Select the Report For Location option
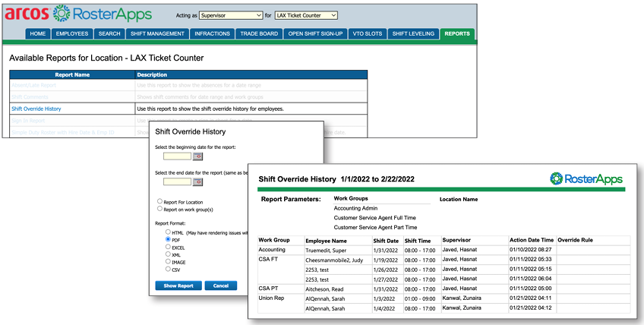 [159, 200]
